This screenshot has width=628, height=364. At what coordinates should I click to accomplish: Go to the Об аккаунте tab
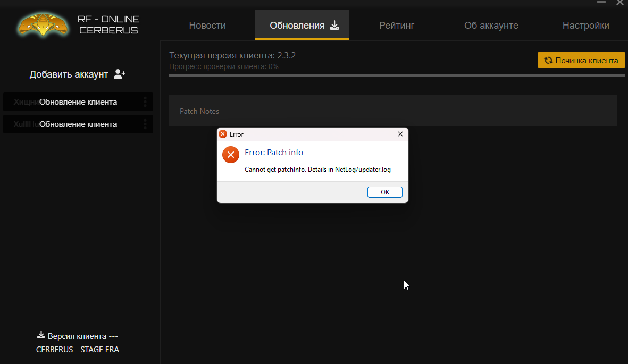[491, 26]
